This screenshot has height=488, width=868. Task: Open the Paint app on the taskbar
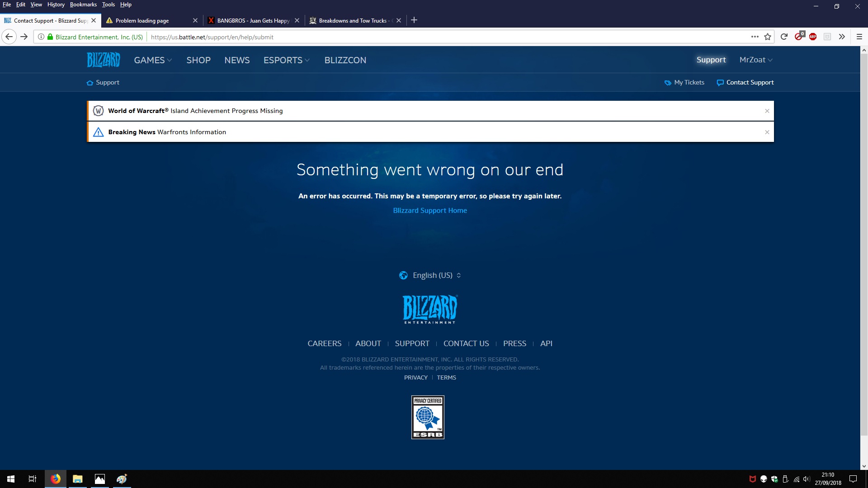(x=122, y=479)
